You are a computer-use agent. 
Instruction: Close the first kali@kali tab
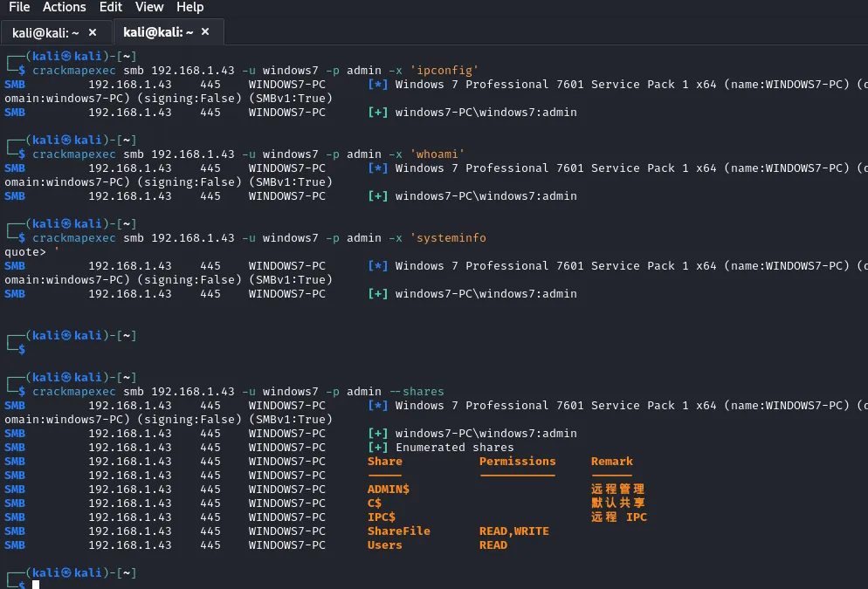93,32
